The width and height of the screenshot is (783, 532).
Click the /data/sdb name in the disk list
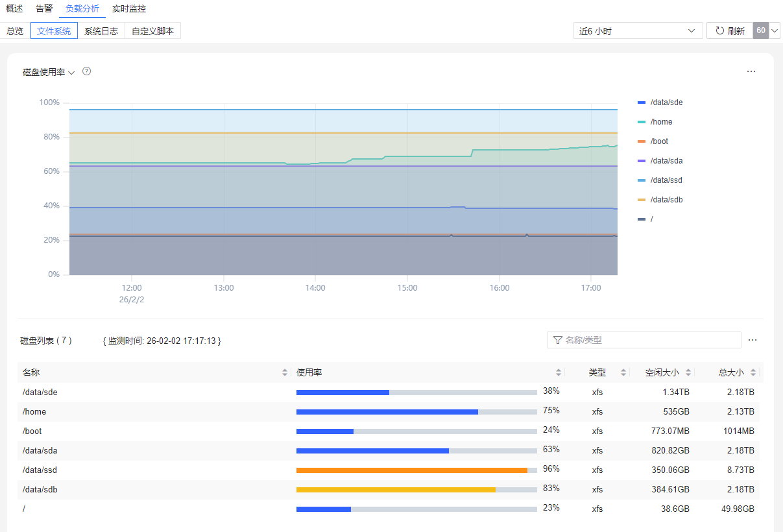tap(40, 489)
